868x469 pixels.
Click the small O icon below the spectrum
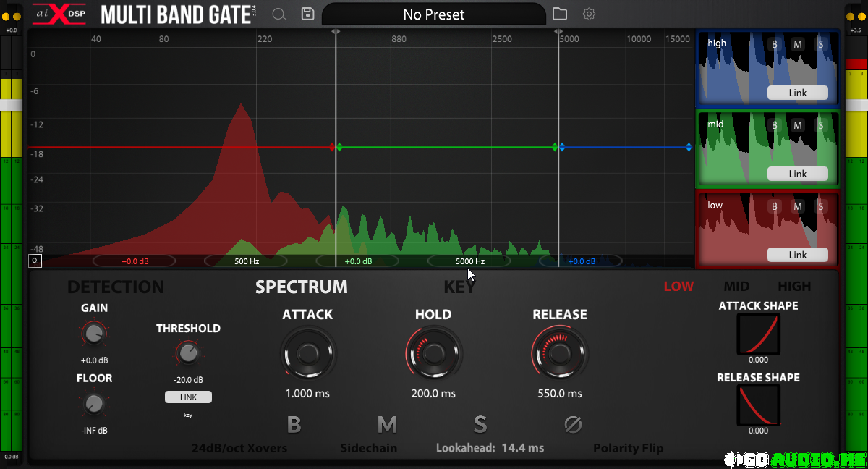(35, 261)
